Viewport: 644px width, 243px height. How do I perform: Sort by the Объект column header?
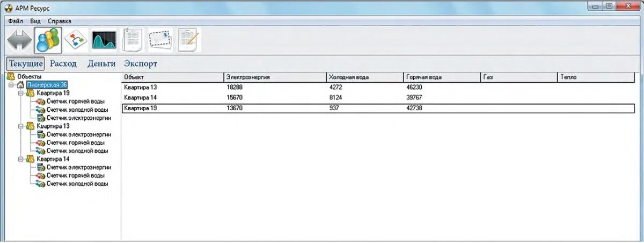pos(173,77)
